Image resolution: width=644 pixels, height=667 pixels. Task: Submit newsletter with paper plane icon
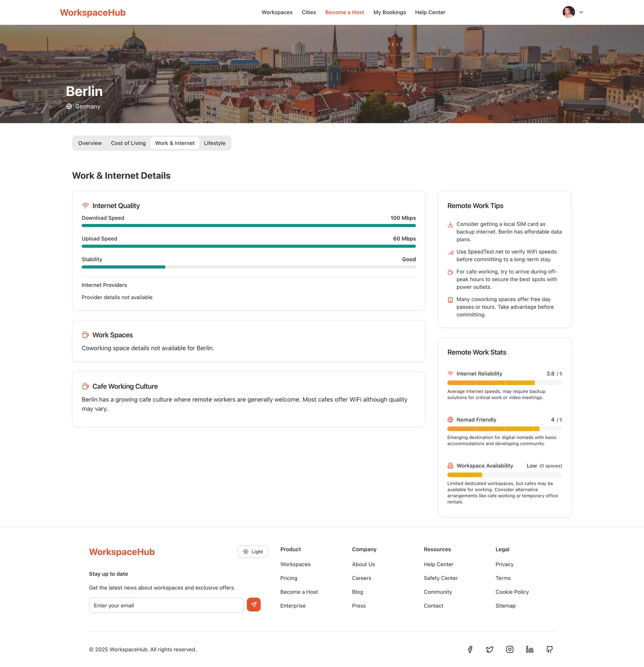pos(254,605)
